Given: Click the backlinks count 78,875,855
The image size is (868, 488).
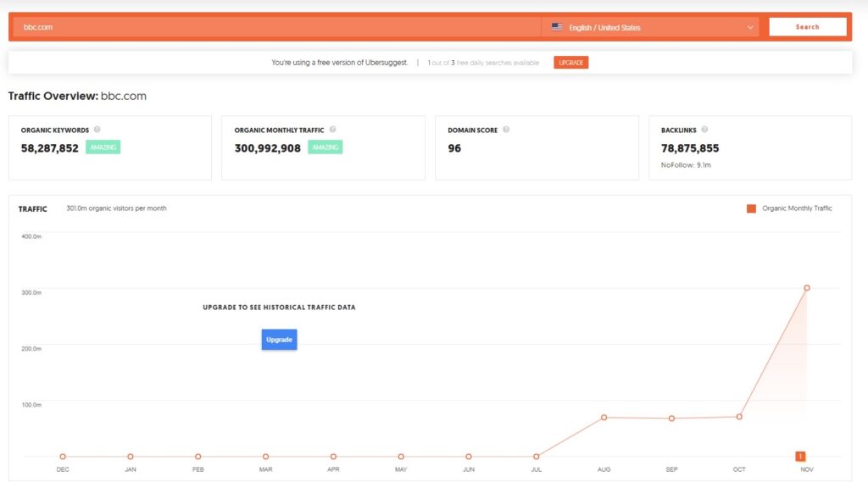Looking at the screenshot, I should click(690, 148).
